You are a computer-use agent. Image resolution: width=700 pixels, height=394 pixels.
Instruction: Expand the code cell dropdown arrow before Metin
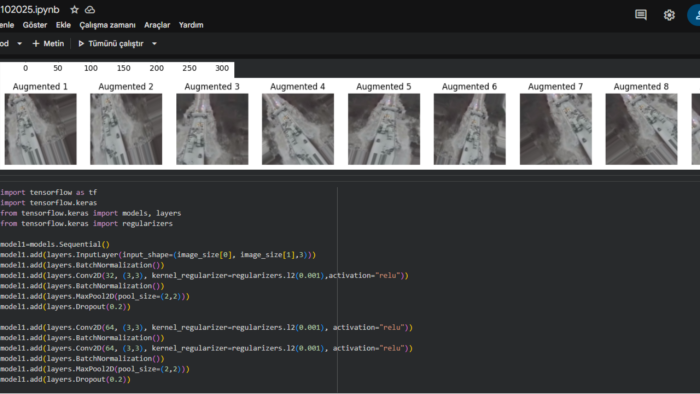[x=19, y=44]
